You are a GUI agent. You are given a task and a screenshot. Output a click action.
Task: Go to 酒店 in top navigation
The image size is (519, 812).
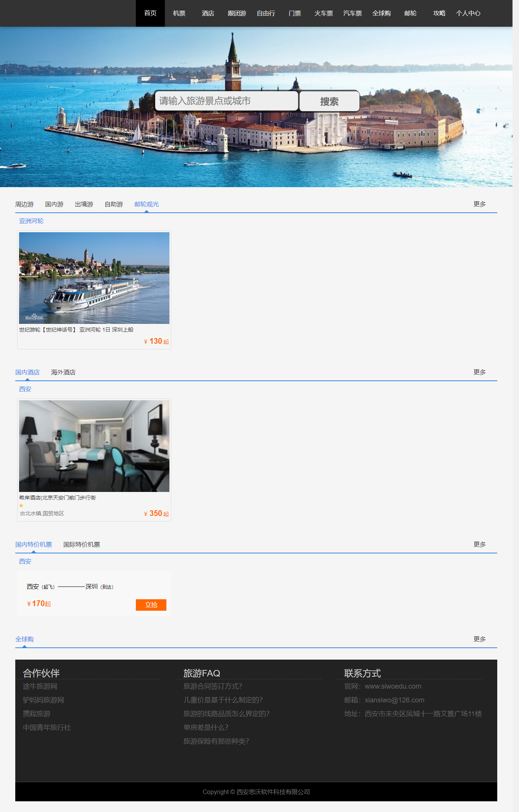coord(208,13)
